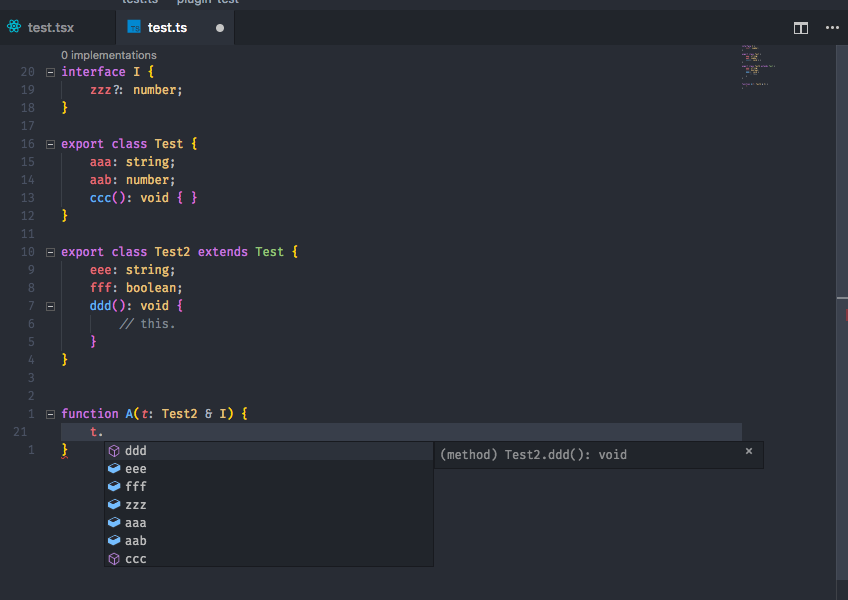Click the property icon beside eee

114,469
